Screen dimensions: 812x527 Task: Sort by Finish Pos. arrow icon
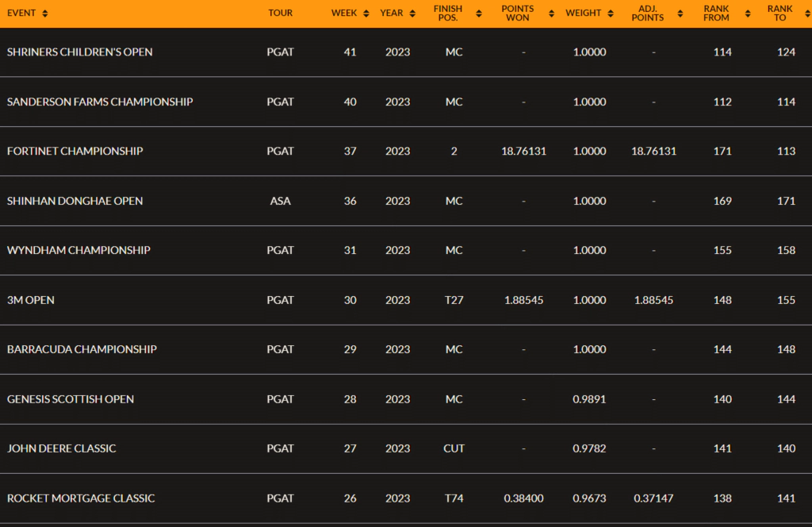coord(478,13)
